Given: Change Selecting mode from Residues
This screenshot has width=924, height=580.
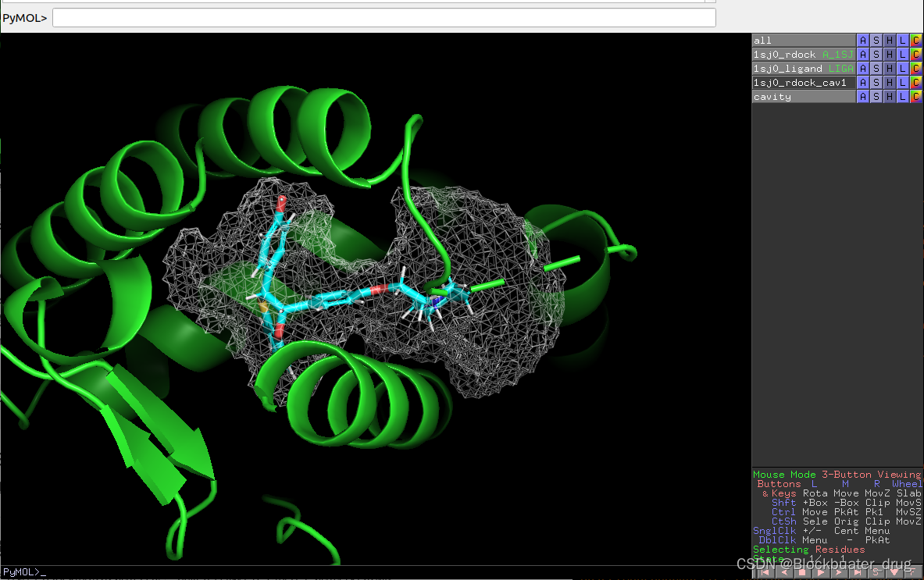Looking at the screenshot, I should click(x=812, y=549).
